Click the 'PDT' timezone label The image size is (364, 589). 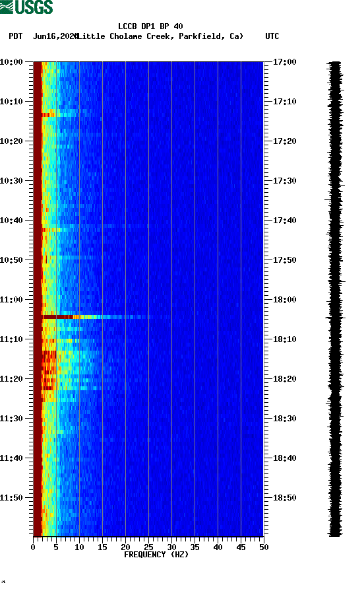15,36
